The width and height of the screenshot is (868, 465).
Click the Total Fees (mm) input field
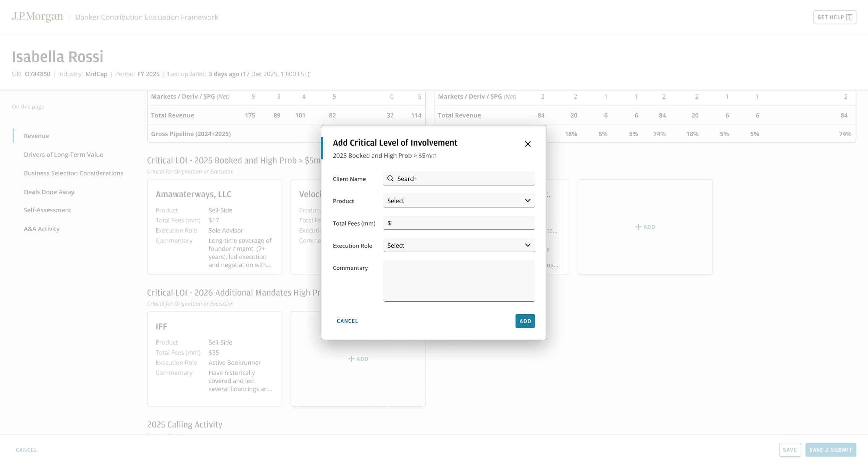459,223
